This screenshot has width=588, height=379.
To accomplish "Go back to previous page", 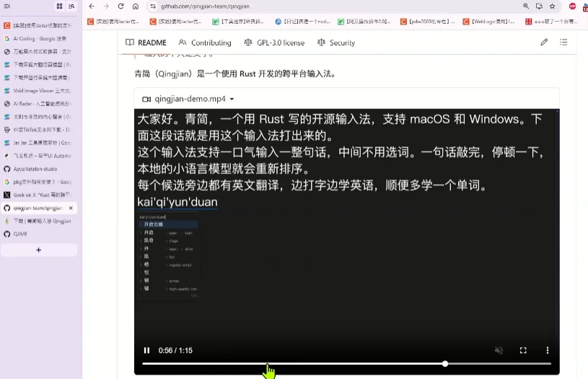I will 92,6.
